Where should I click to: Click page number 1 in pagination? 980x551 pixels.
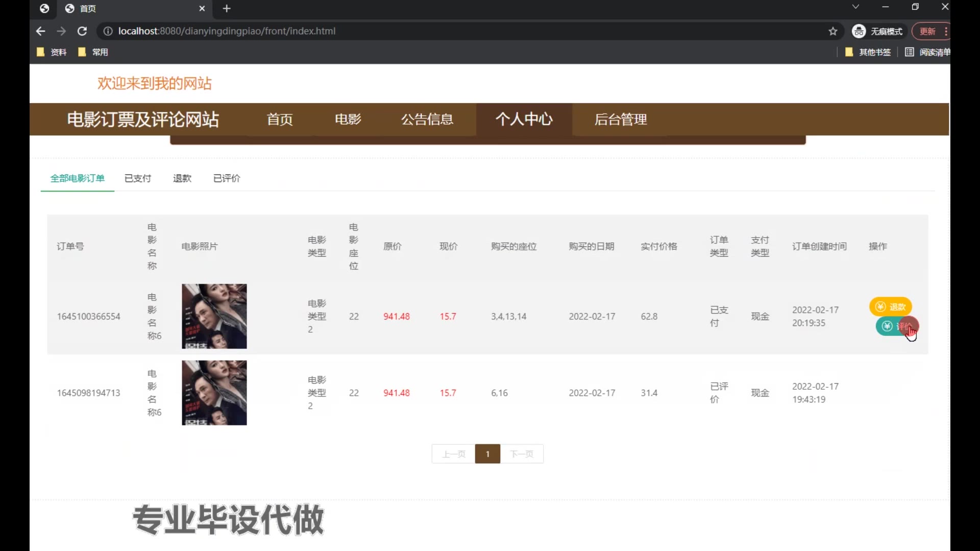[x=487, y=454]
